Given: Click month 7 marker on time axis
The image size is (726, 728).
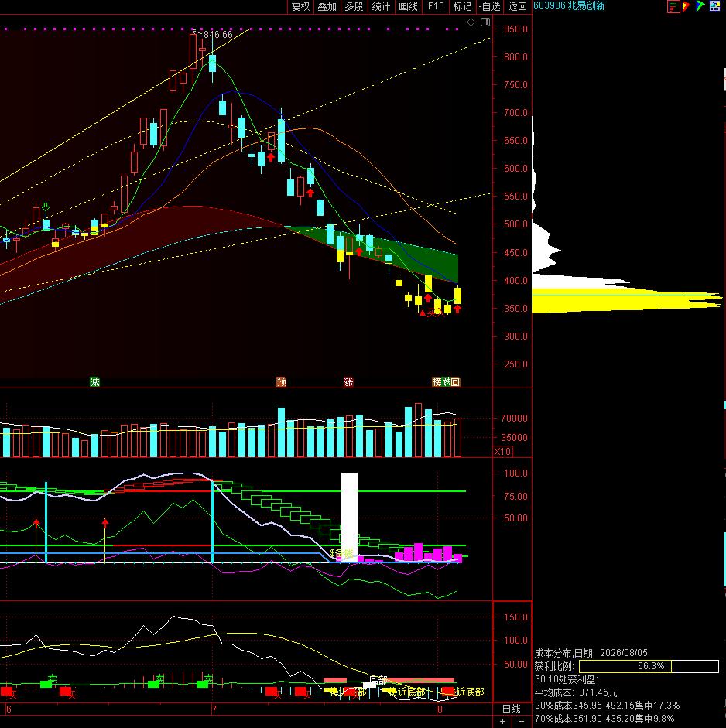Looking at the screenshot, I should pos(214,709).
